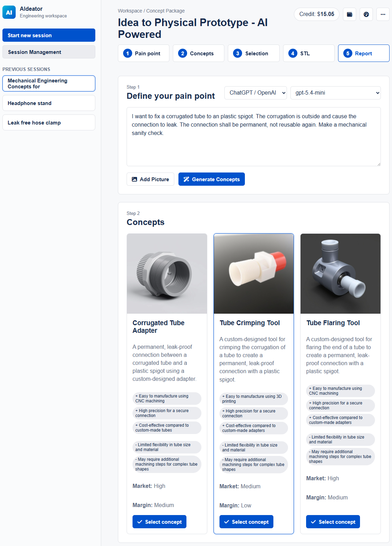The width and height of the screenshot is (392, 546).
Task: Click the Tube Crimping Tool title
Action: 250,323
